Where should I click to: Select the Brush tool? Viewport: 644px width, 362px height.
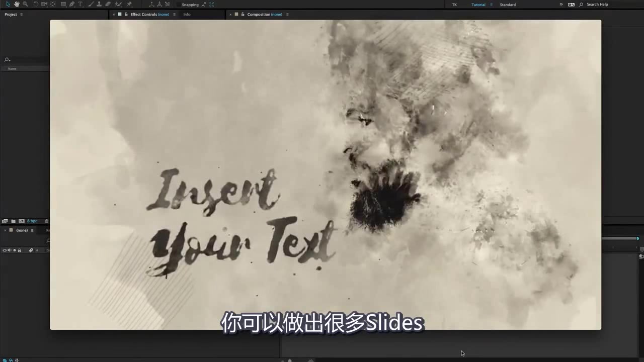click(x=90, y=5)
